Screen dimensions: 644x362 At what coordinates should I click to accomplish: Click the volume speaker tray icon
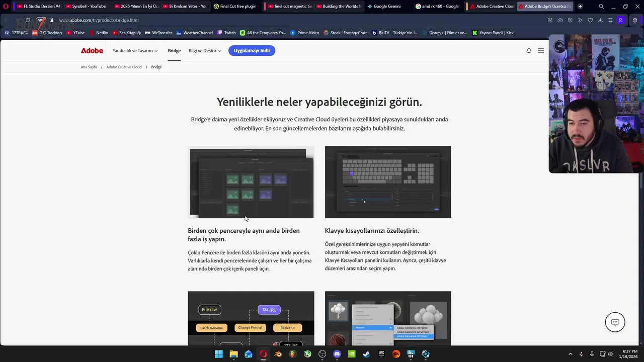click(610, 354)
